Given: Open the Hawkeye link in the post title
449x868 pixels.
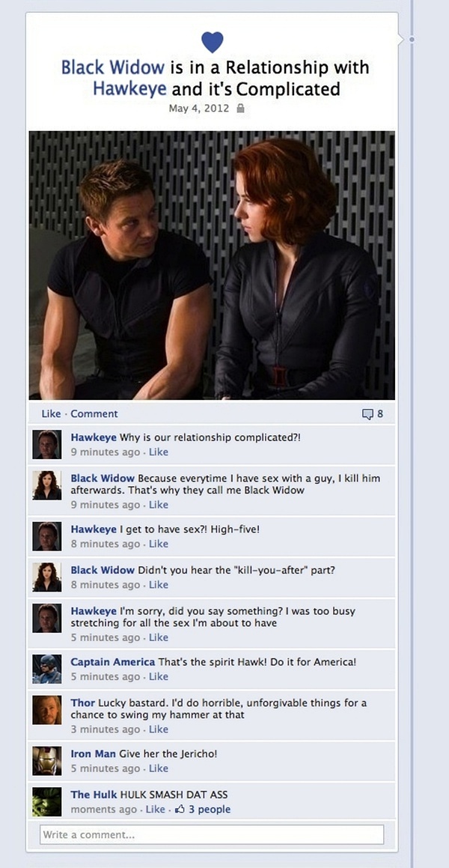Looking at the screenshot, I should [130, 88].
